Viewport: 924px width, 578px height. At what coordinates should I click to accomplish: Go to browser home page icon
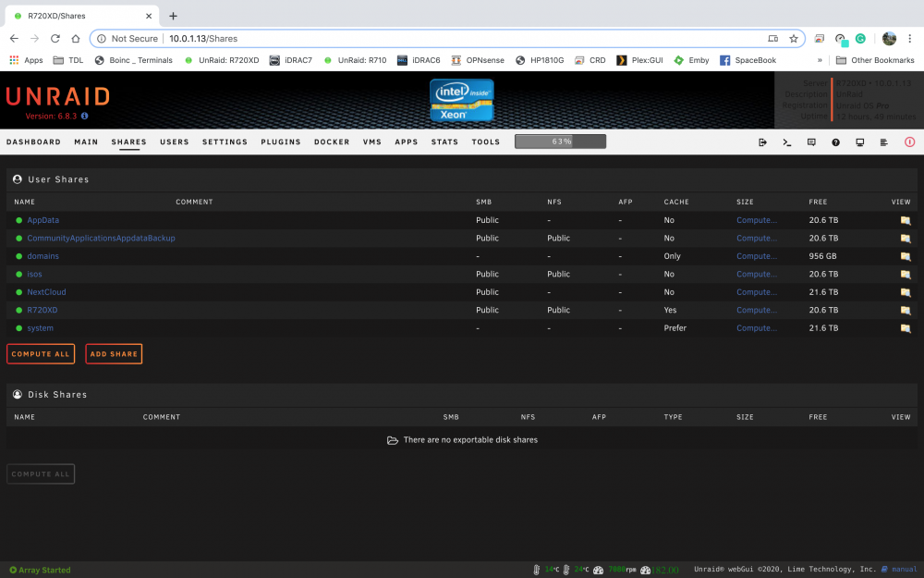point(76,38)
